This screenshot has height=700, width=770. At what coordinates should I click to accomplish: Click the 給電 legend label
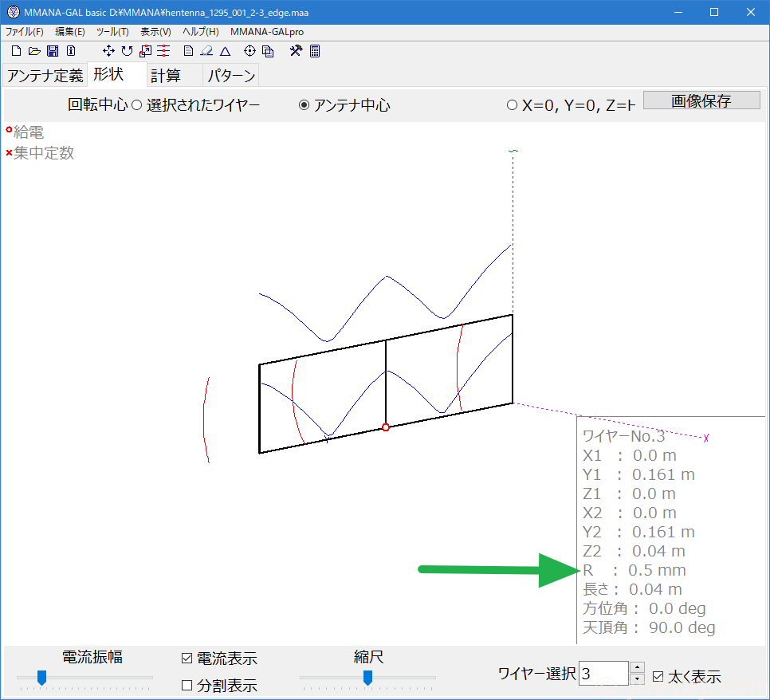pos(29,132)
